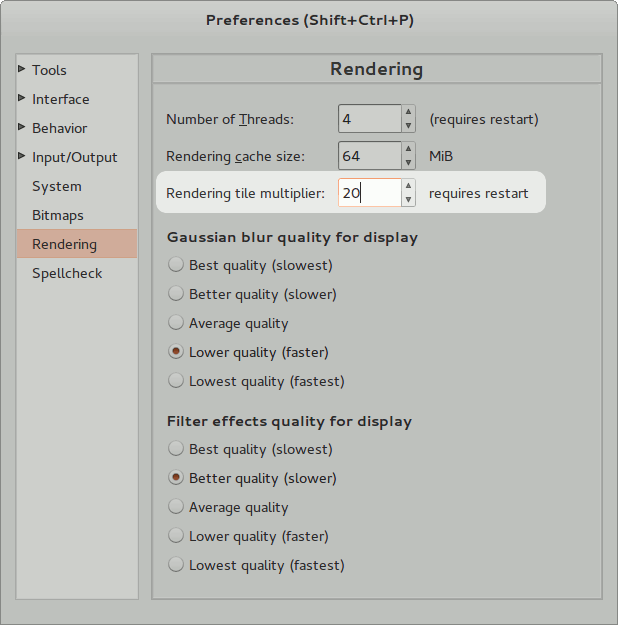Expand the Tools tree section

click(x=22, y=70)
